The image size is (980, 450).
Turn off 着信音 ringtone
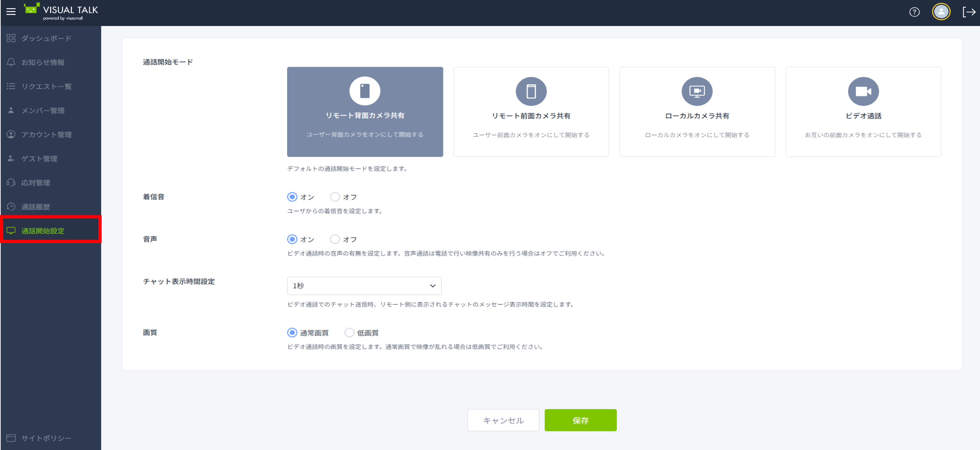point(335,197)
